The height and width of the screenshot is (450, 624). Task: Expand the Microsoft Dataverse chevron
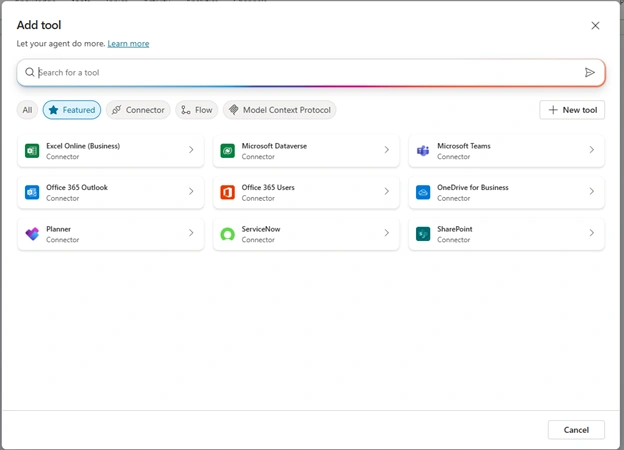(x=387, y=150)
